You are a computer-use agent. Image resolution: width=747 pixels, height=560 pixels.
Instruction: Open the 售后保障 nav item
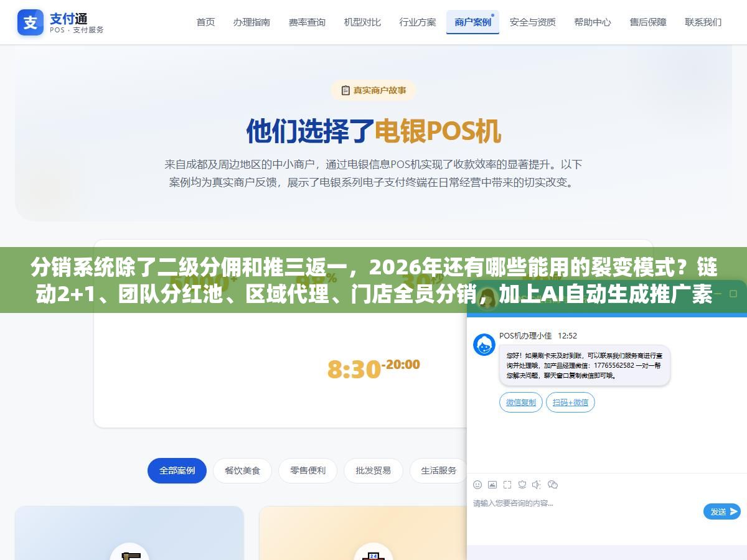click(648, 22)
